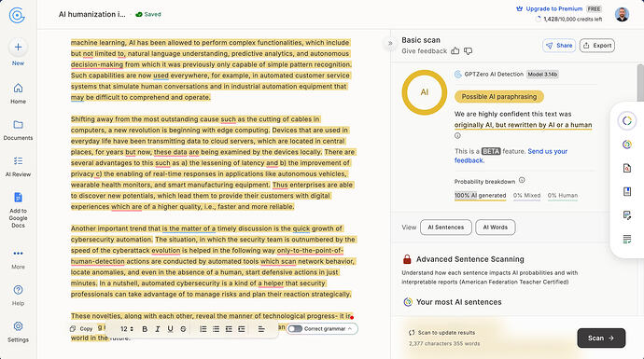Toggle underline formatting
This screenshot has height=359, width=644.
point(171,329)
